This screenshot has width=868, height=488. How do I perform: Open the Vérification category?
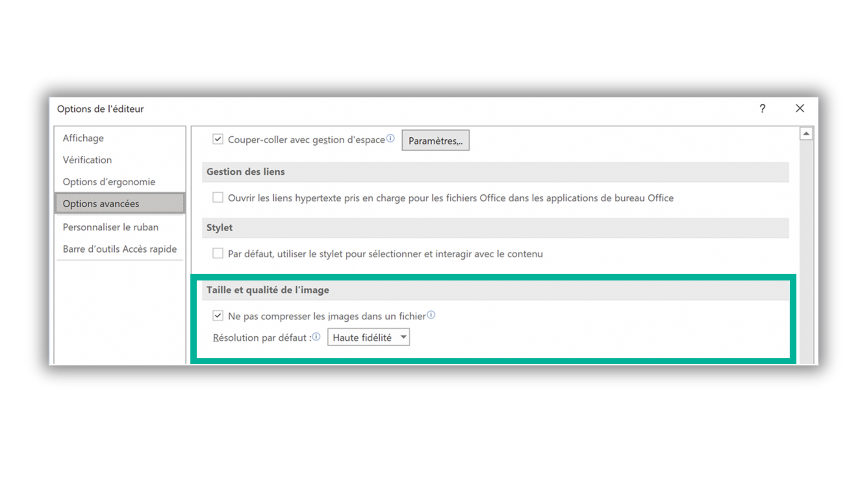pyautogui.click(x=87, y=160)
